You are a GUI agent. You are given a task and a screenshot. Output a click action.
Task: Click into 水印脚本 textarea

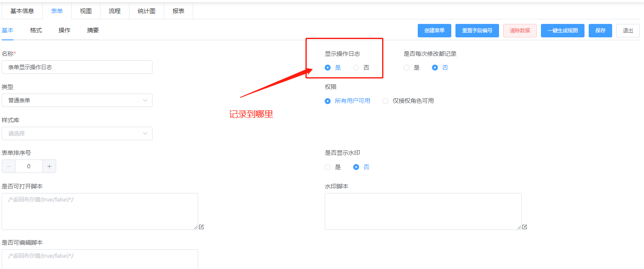click(x=423, y=212)
